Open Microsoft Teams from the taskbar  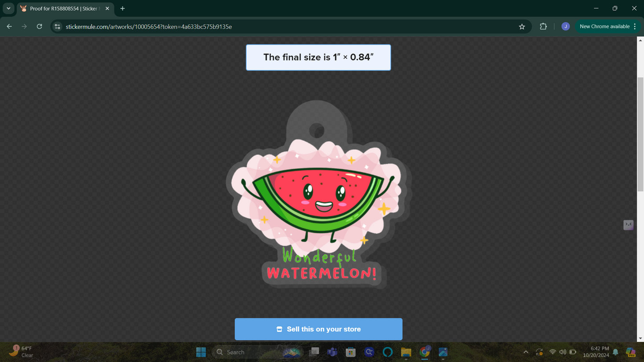332,352
